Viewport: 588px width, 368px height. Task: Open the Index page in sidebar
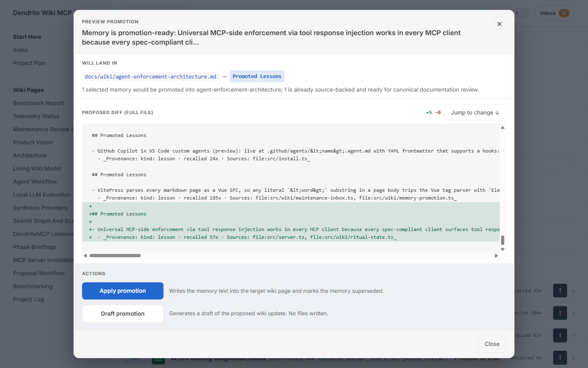(x=20, y=50)
